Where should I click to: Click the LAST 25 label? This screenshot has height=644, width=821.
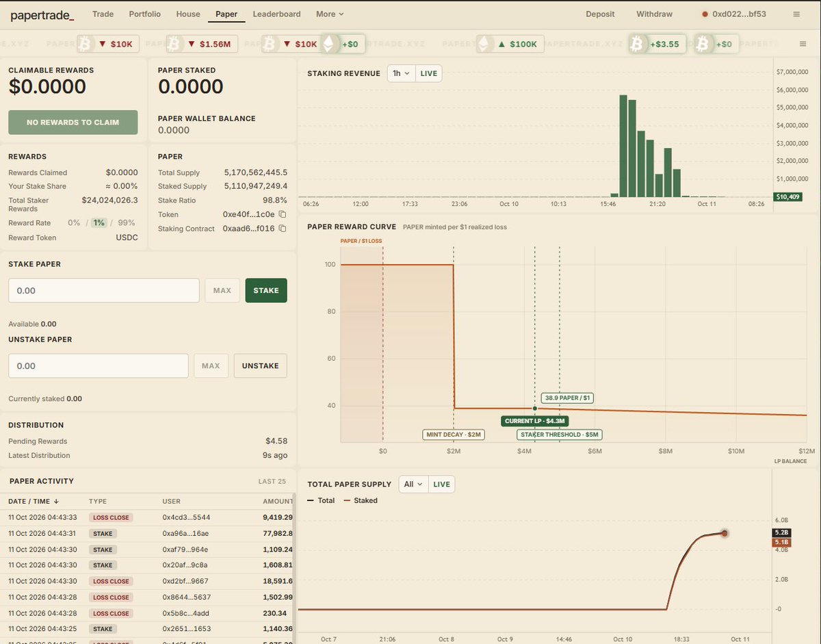click(x=272, y=481)
